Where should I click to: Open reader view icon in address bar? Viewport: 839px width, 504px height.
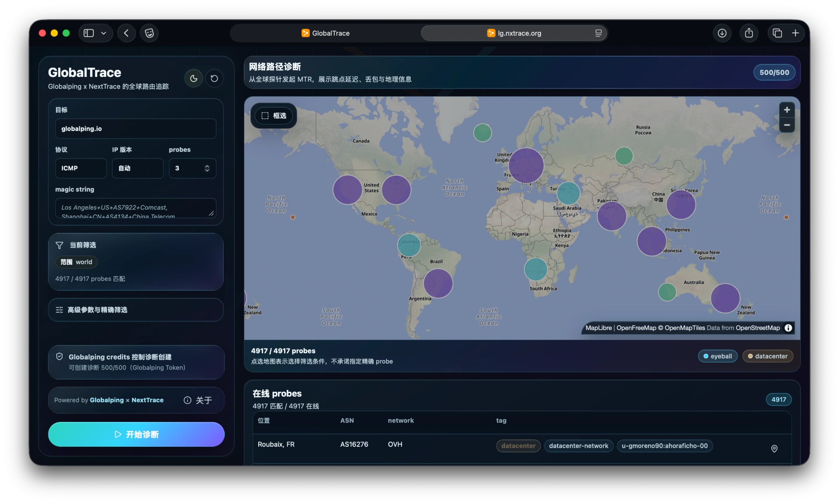click(598, 33)
